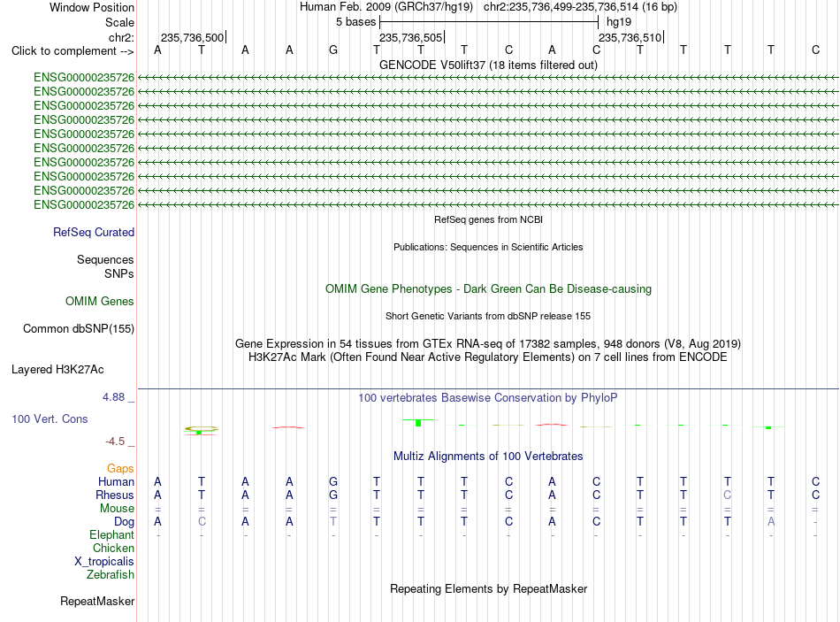Click the Human alignment row label

[116, 481]
